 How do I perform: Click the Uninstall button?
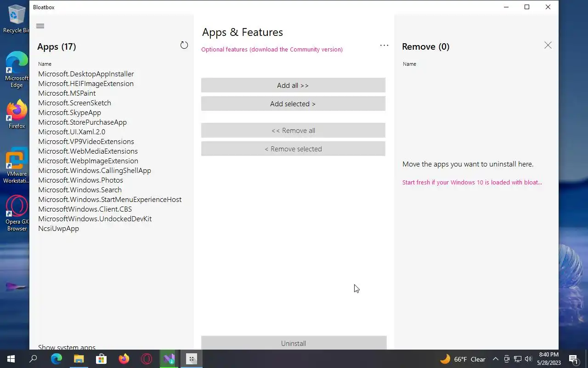click(294, 343)
